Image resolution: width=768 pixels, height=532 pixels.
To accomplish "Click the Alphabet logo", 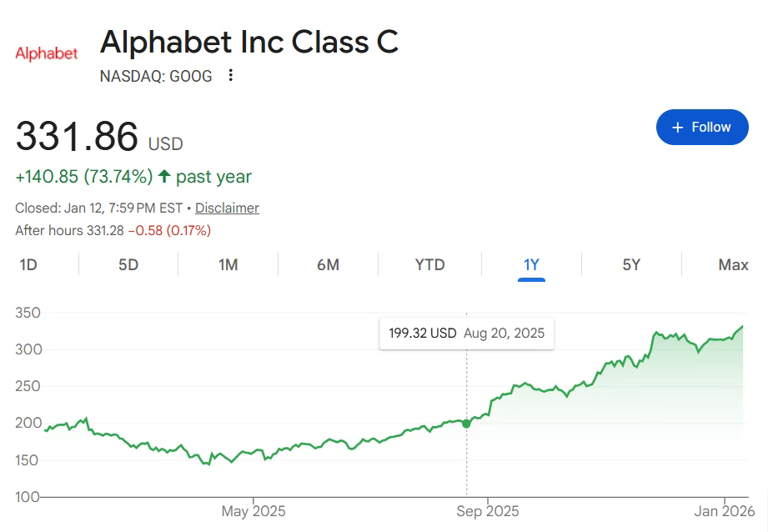I will [47, 53].
